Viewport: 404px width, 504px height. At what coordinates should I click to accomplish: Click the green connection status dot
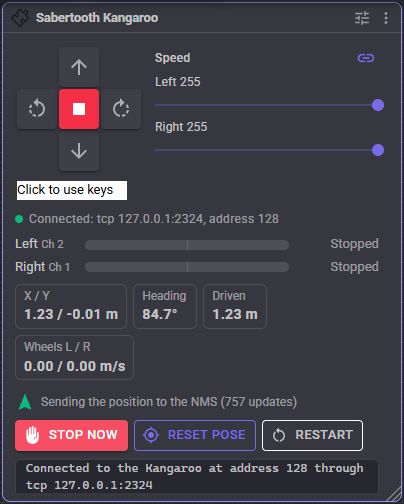[x=19, y=219]
